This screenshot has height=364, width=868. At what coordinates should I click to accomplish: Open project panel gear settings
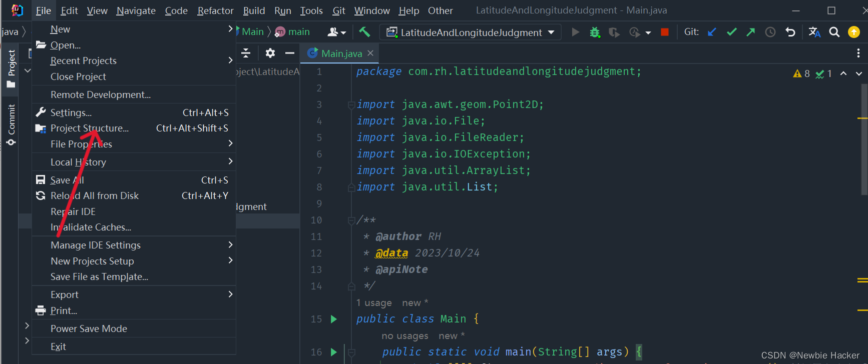pos(270,53)
